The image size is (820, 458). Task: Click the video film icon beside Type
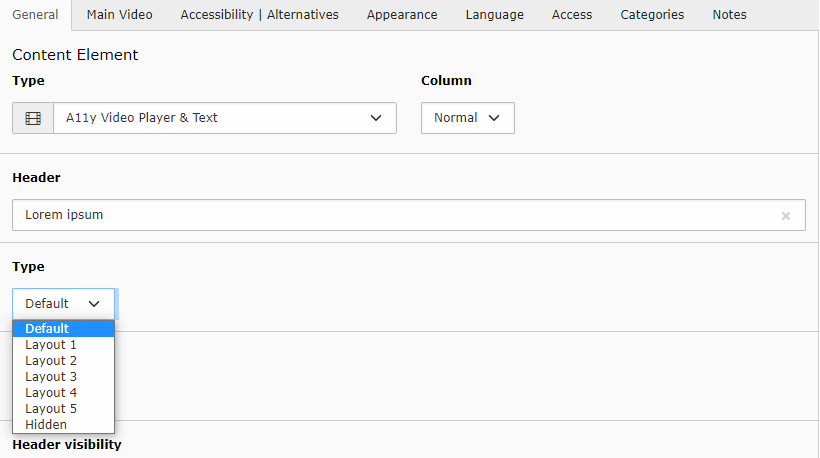33,118
